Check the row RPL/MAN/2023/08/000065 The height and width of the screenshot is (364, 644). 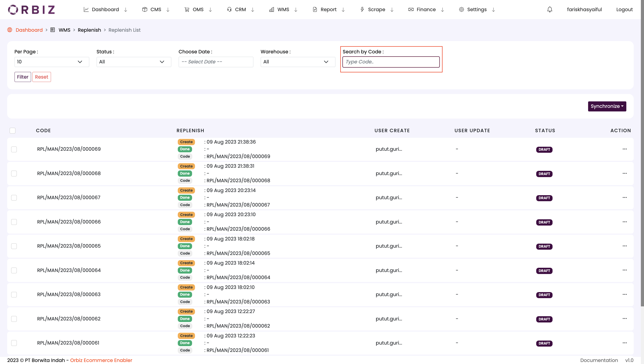pyautogui.click(x=14, y=246)
